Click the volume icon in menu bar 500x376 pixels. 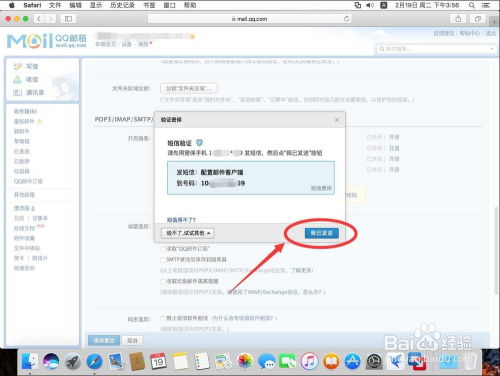pyautogui.click(x=370, y=5)
